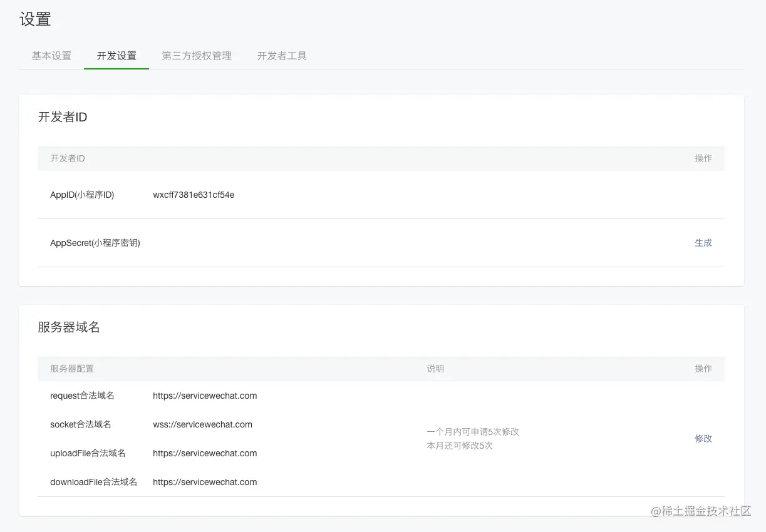The image size is (766, 532).
Task: Select the AppID value wxcff7381e631cf54e
Action: [194, 195]
